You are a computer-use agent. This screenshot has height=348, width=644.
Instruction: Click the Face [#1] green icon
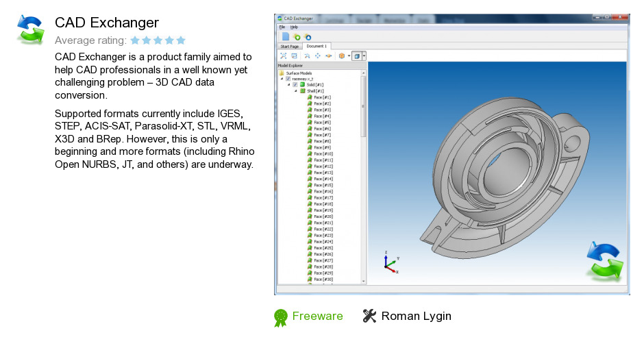310,97
